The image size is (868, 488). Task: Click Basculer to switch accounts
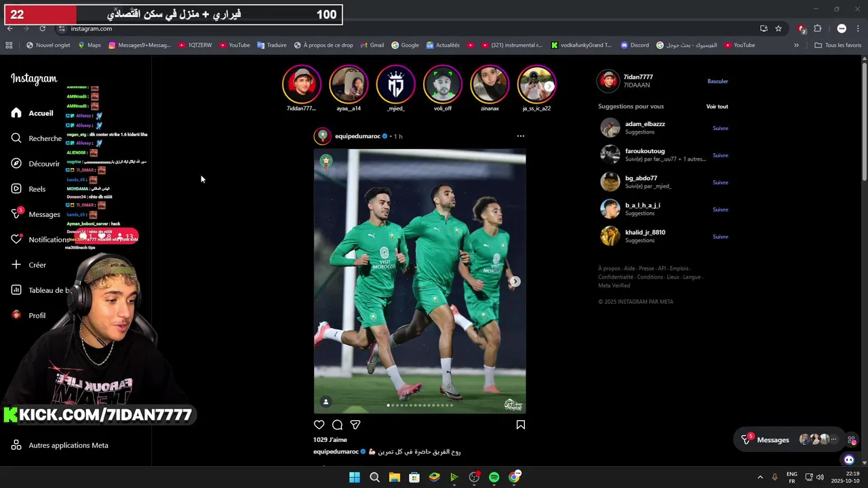pos(717,81)
